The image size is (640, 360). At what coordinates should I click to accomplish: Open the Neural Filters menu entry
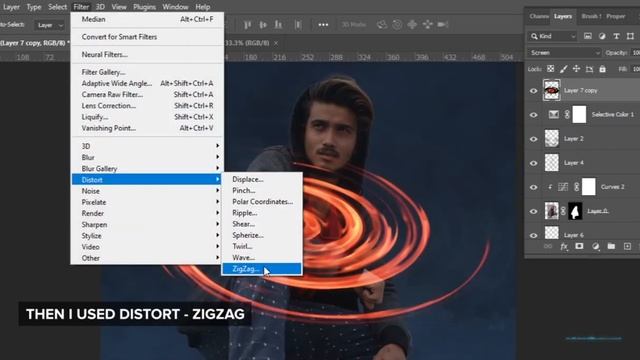coord(147,54)
